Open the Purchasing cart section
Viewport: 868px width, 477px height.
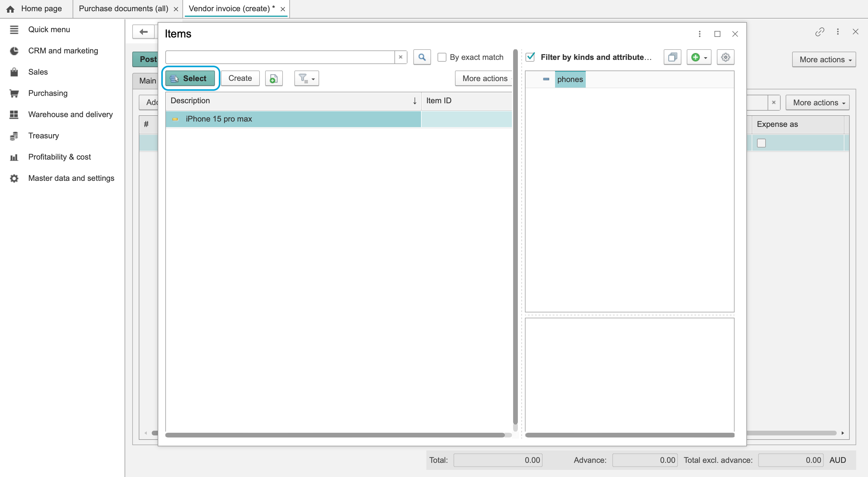[48, 93]
